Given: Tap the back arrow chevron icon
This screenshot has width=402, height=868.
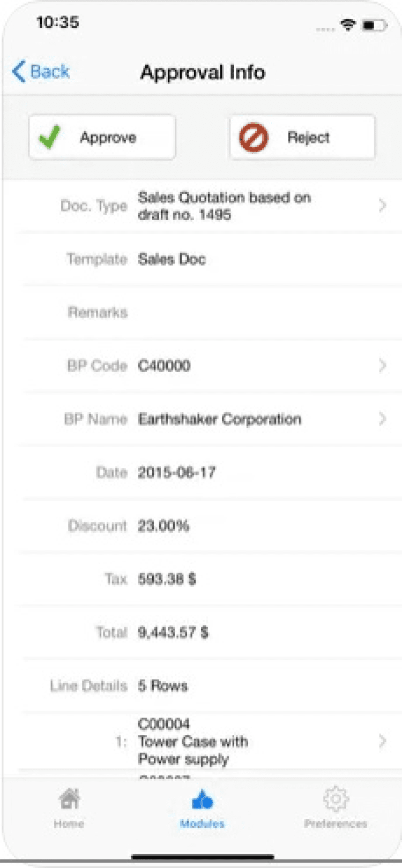Looking at the screenshot, I should (19, 72).
